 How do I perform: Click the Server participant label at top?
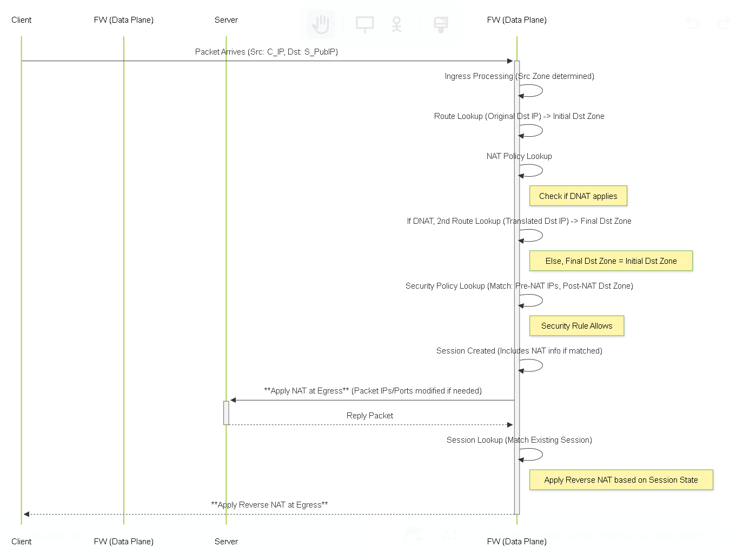[226, 20]
